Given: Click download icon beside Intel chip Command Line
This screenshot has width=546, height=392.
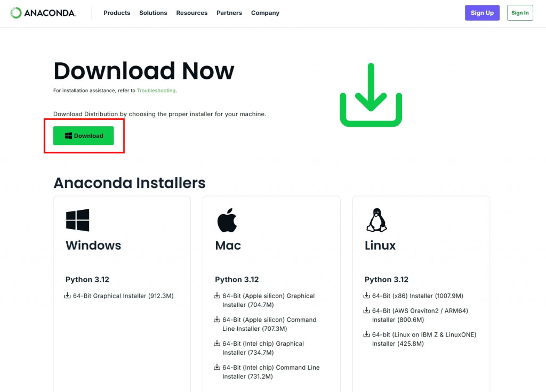Looking at the screenshot, I should 217,367.
